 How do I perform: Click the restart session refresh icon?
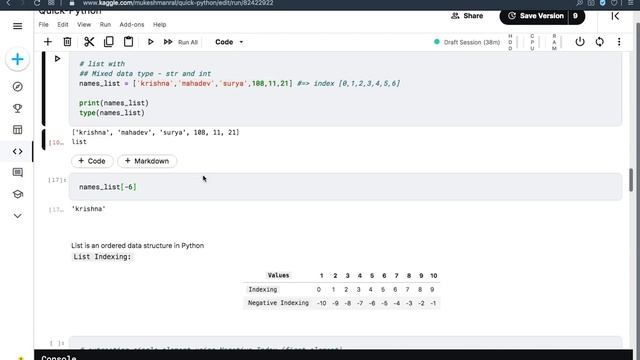click(600, 42)
